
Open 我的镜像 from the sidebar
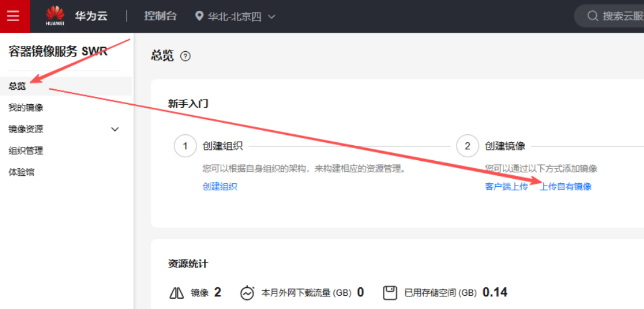tap(26, 108)
